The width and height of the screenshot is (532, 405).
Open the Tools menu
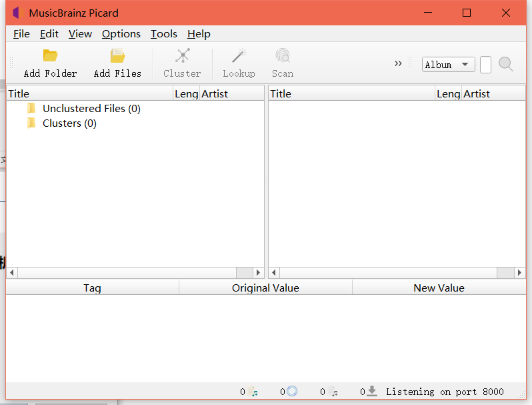[164, 34]
